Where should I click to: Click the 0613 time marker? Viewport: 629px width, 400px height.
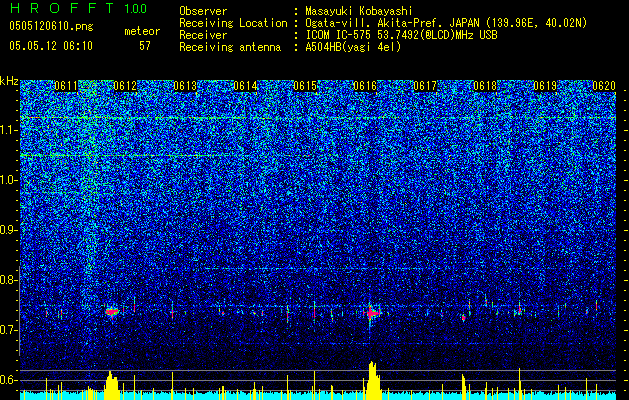point(185,86)
